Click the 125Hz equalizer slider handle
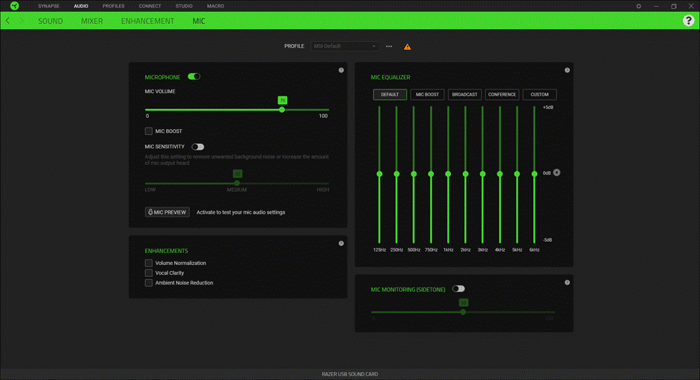This screenshot has height=380, width=700. pos(379,174)
